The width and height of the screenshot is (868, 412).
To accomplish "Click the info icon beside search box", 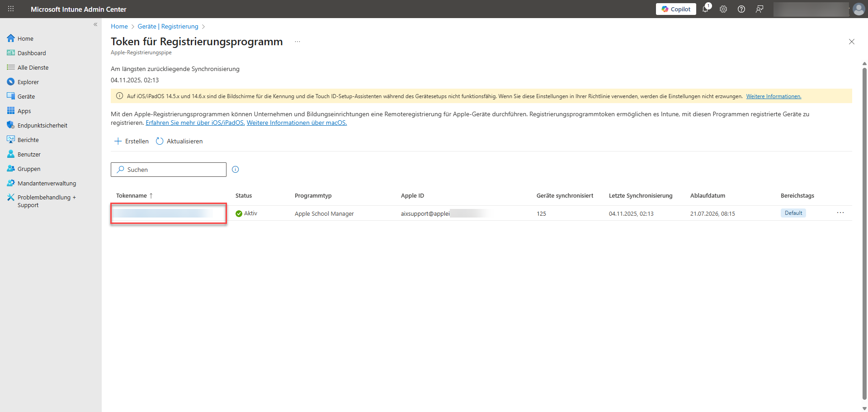I will pyautogui.click(x=235, y=170).
